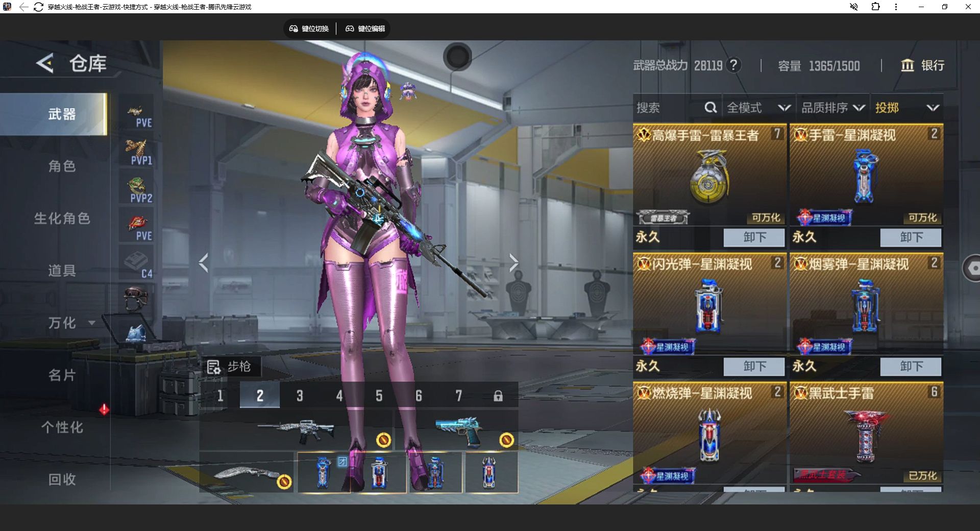
Task: Rotate to previous character with left arrow
Action: click(204, 263)
